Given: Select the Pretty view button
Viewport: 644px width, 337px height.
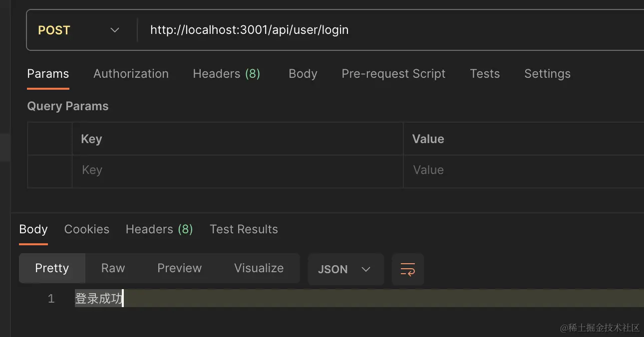Looking at the screenshot, I should (52, 268).
